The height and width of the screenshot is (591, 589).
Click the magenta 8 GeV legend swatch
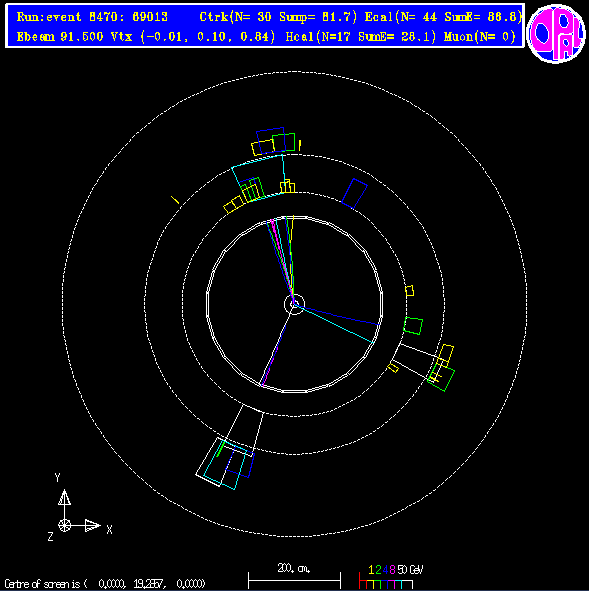(x=392, y=584)
